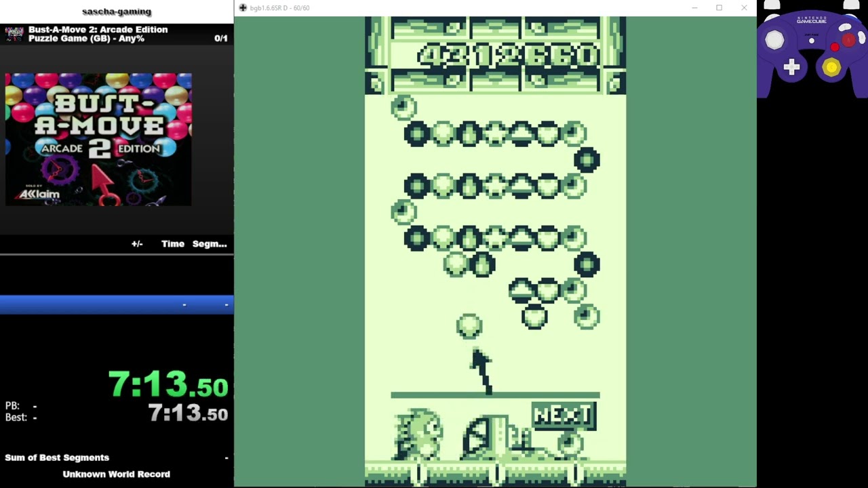Click the Unknown World Record text
This screenshot has height=488, width=868.
click(x=117, y=474)
